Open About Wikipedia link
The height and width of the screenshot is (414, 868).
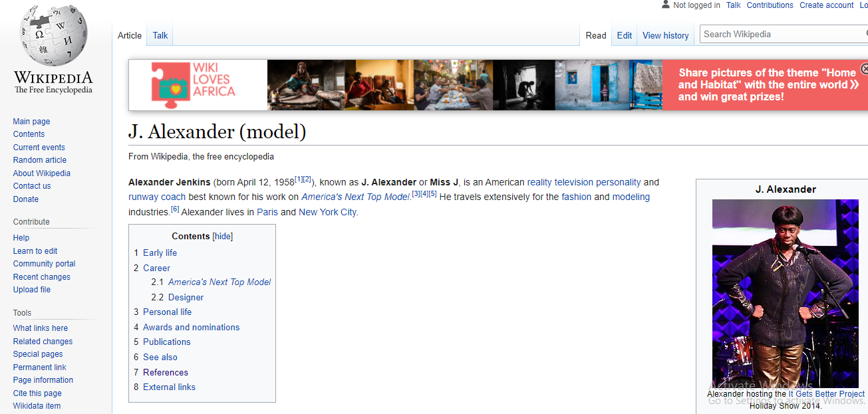(x=42, y=173)
